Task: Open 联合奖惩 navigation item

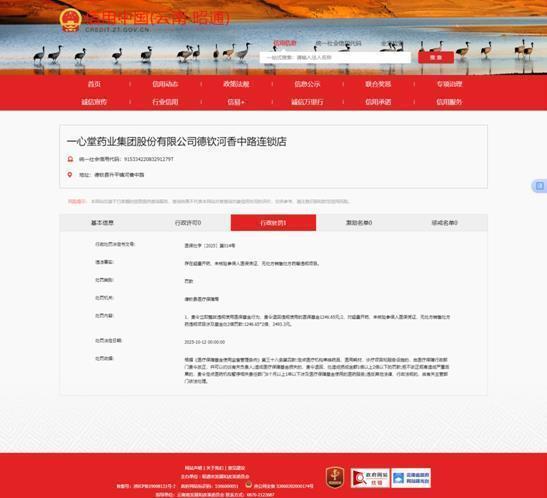Action: pos(378,84)
